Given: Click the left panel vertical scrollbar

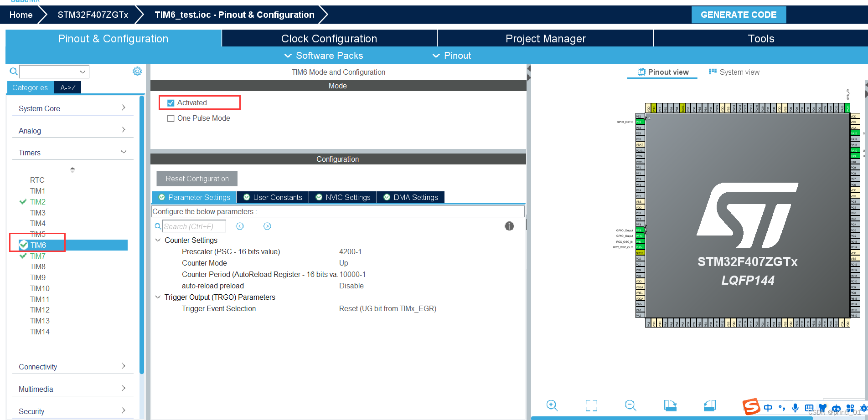Looking at the screenshot, I should [x=142, y=235].
